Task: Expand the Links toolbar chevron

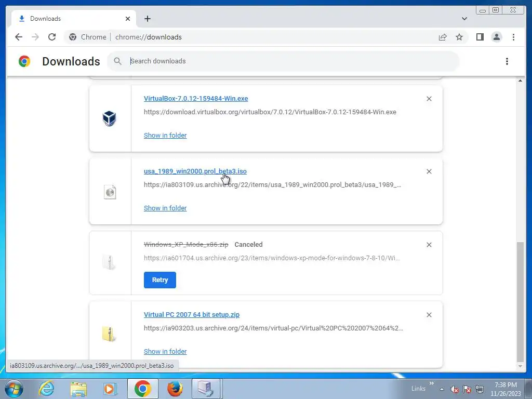Action: pos(432,383)
